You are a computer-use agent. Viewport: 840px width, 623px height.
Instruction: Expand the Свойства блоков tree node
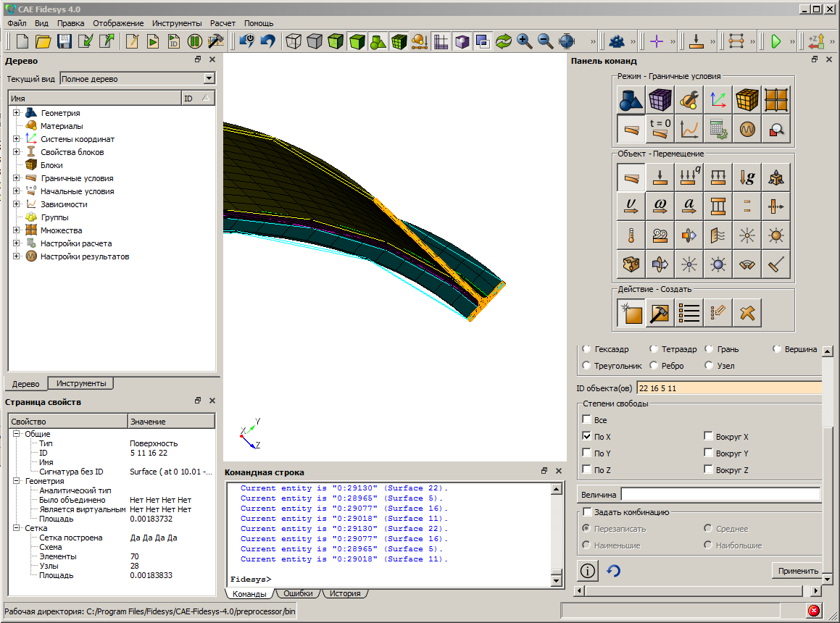(16, 151)
